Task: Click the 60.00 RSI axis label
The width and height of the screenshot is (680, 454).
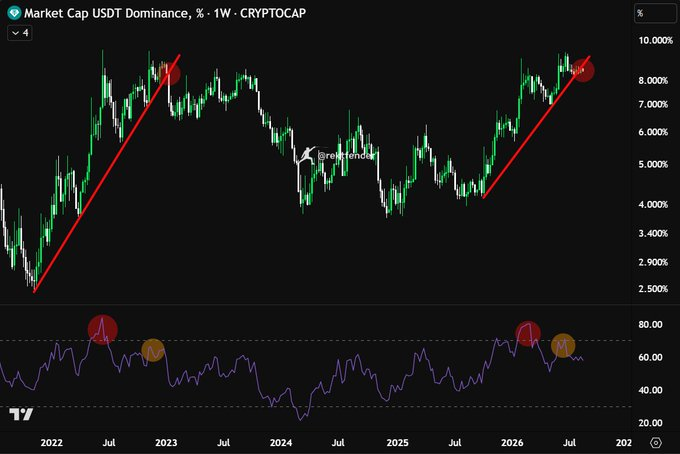Action: click(x=651, y=357)
